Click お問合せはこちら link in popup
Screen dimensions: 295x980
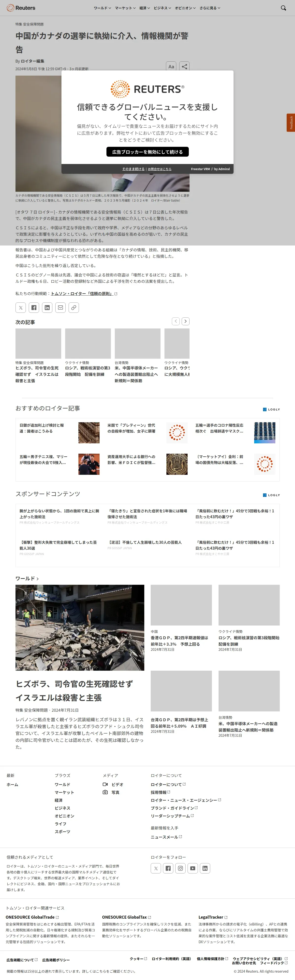[x=160, y=169]
